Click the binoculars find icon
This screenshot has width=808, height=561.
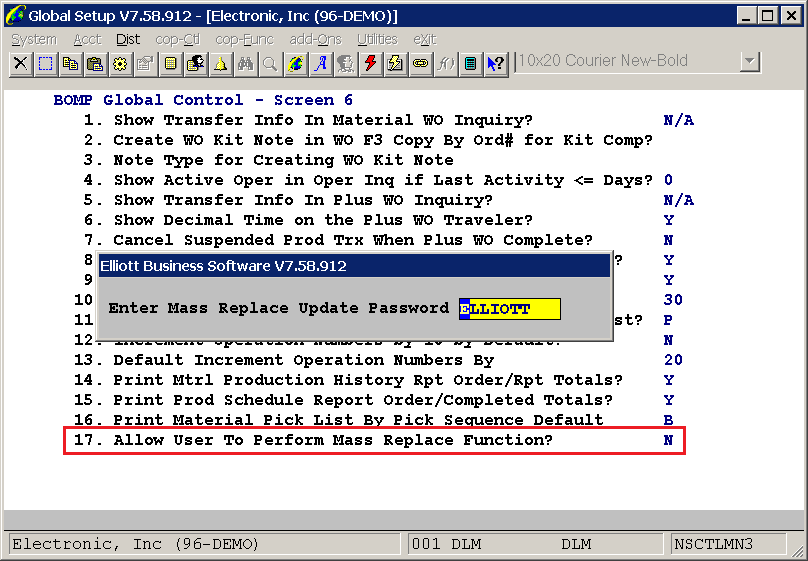246,63
